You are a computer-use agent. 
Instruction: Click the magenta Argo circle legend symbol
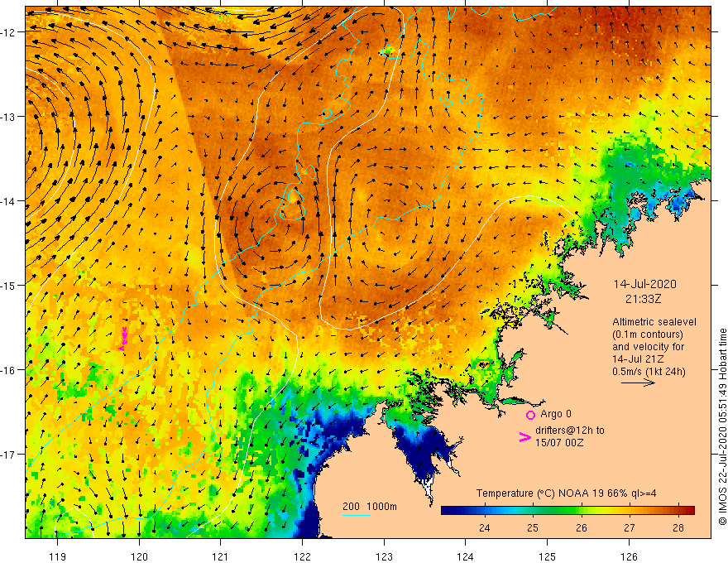pyautogui.click(x=530, y=415)
